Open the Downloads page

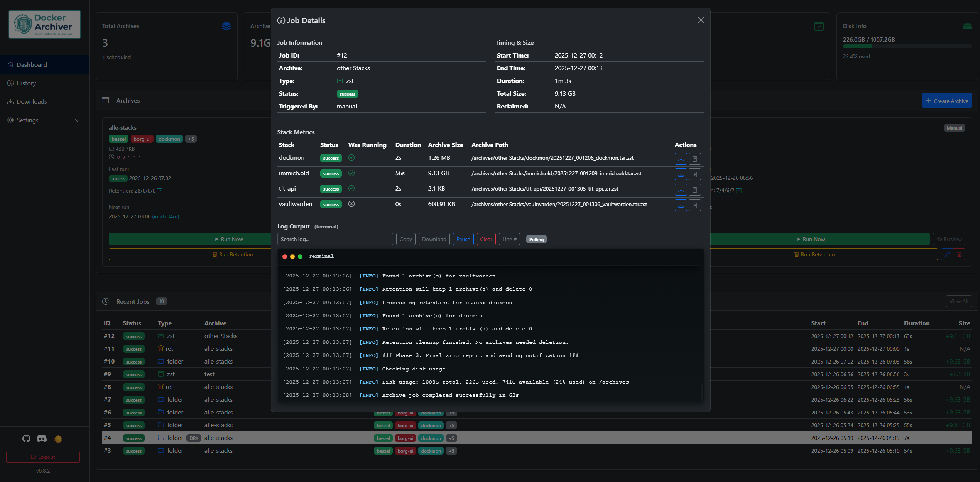[32, 101]
